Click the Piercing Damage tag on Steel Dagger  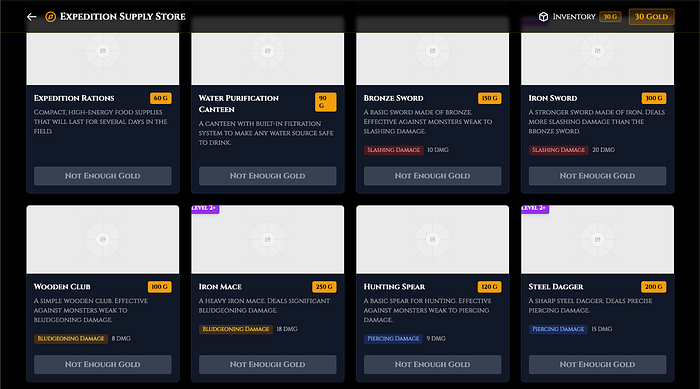coord(558,329)
